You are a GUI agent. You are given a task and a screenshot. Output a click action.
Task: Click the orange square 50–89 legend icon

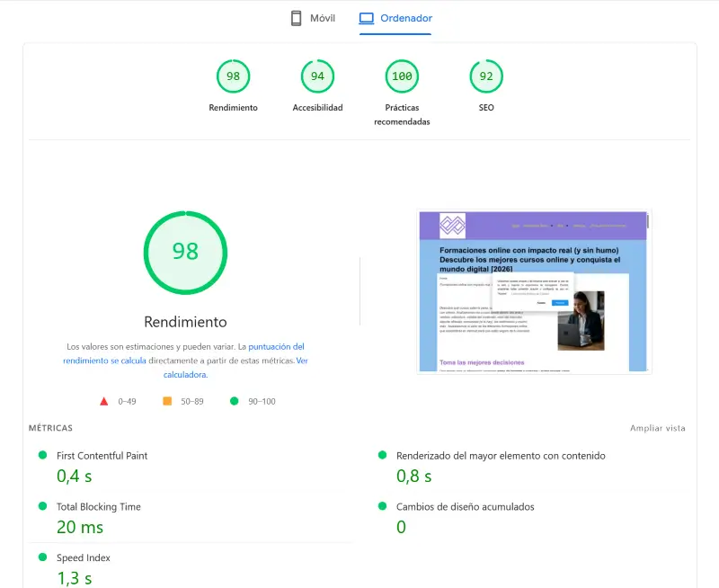coord(167,401)
